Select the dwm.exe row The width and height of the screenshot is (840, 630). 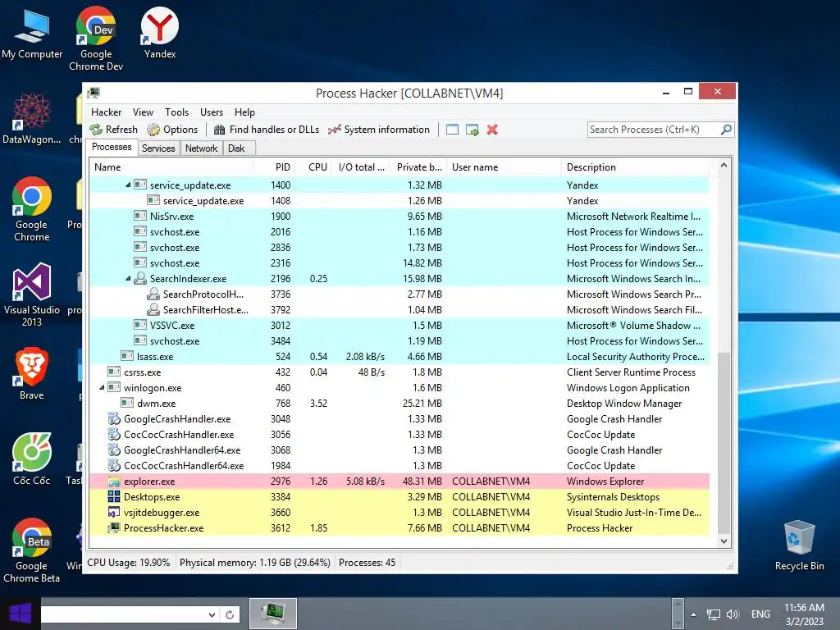399,404
